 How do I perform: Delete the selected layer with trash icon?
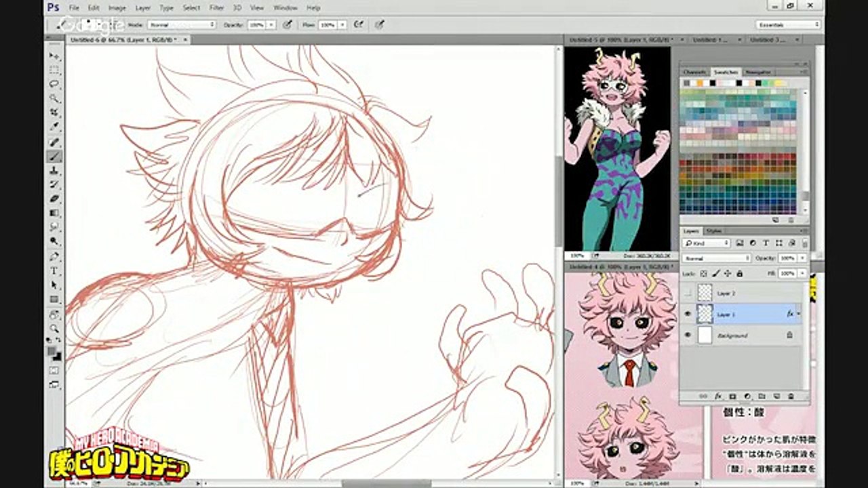(790, 396)
